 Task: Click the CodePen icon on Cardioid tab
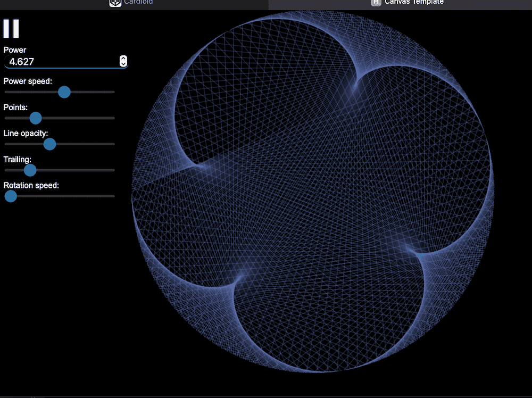[115, 3]
